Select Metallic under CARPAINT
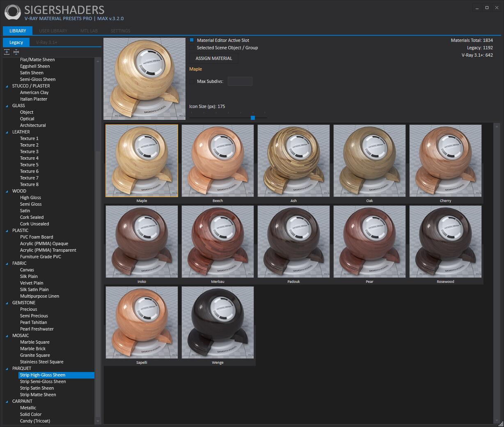This screenshot has width=504, height=427. (28, 408)
